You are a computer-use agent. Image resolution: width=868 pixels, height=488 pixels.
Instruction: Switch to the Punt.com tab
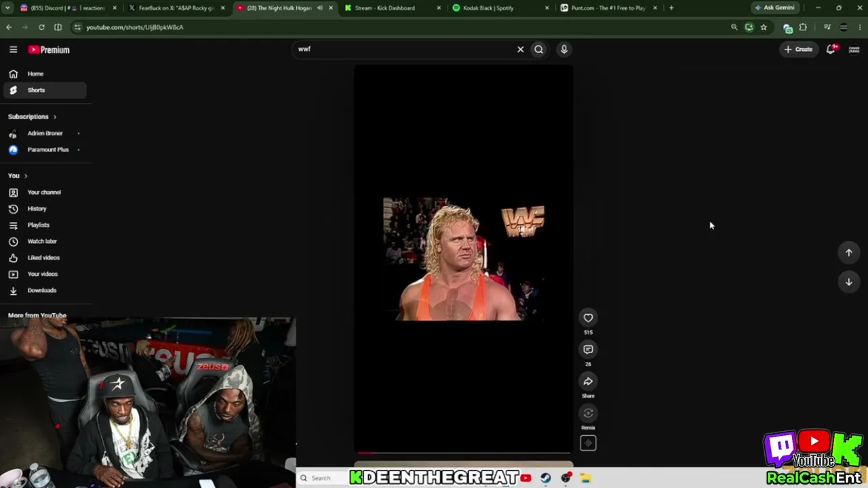608,8
